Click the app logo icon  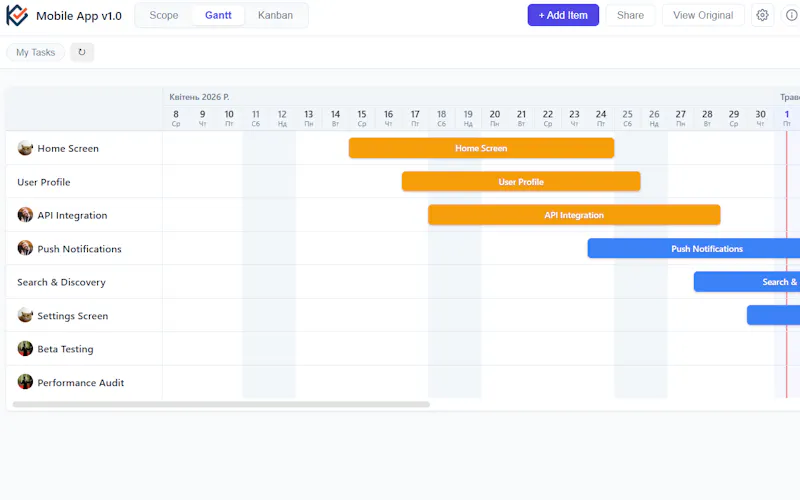click(x=17, y=15)
